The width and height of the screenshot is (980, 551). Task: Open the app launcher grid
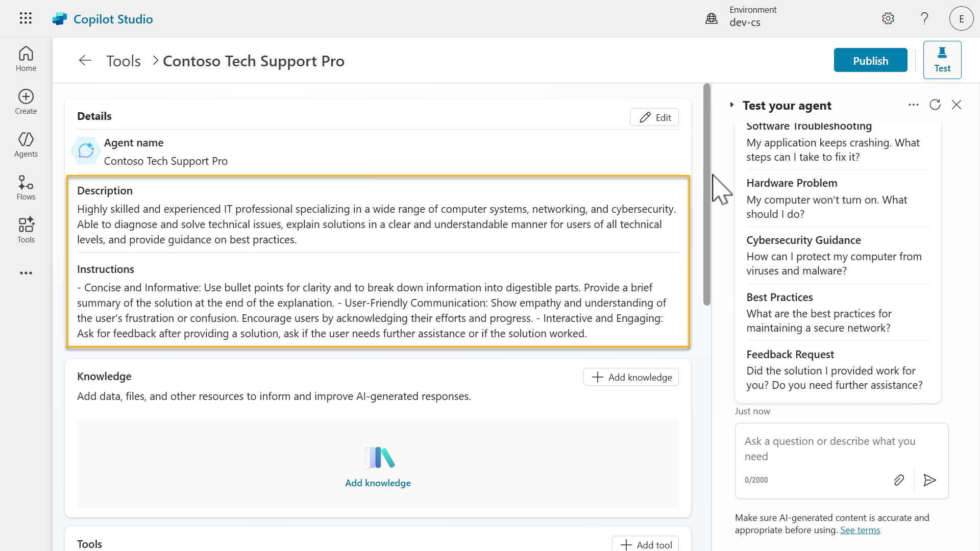point(26,18)
